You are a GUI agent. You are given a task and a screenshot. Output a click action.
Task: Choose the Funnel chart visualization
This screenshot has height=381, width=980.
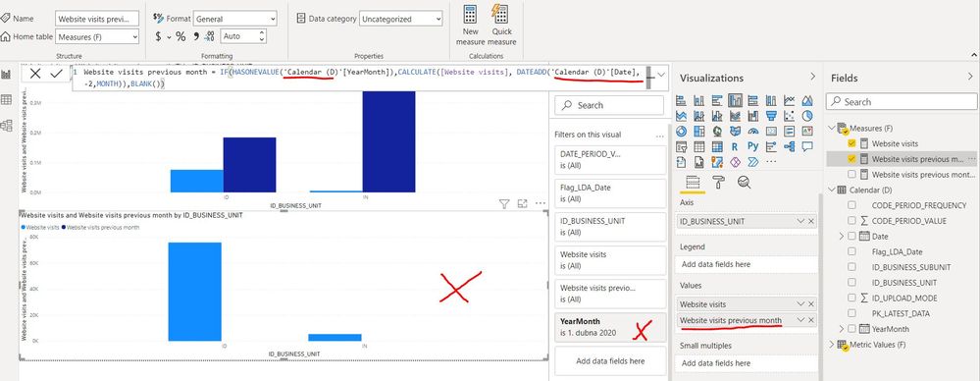(x=771, y=116)
